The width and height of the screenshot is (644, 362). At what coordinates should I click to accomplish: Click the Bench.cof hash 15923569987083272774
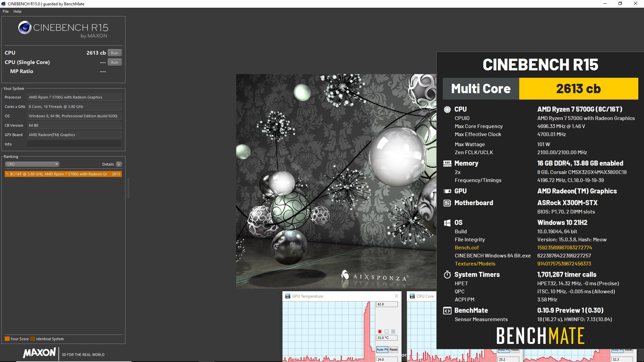tap(565, 248)
